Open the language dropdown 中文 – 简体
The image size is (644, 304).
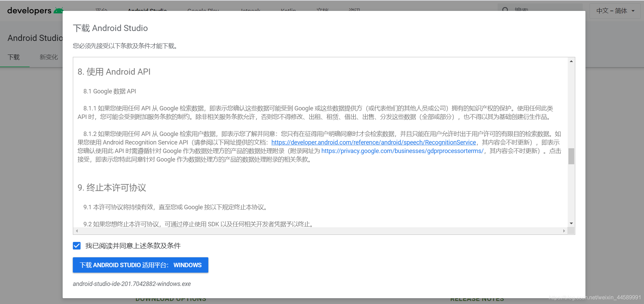click(615, 11)
